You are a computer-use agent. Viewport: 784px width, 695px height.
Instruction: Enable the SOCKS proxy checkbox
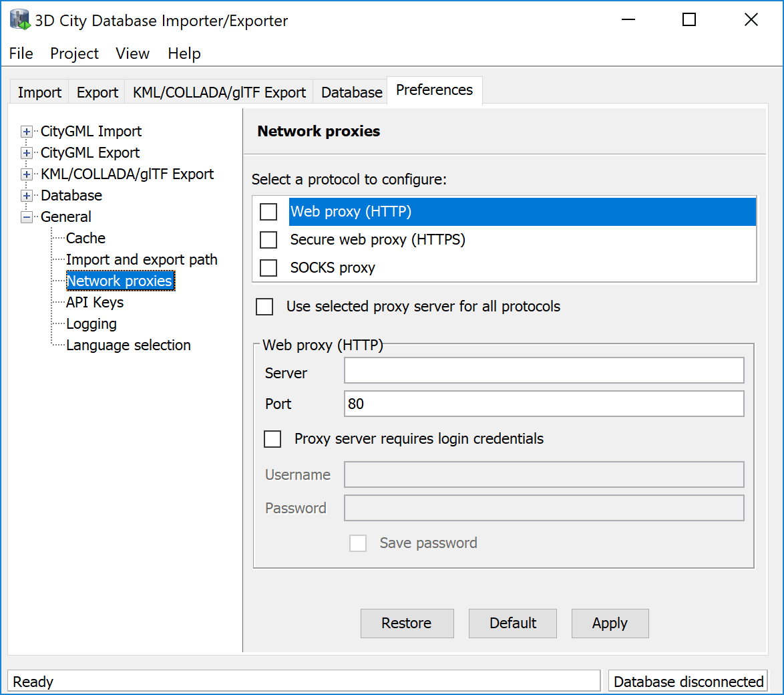[268, 267]
